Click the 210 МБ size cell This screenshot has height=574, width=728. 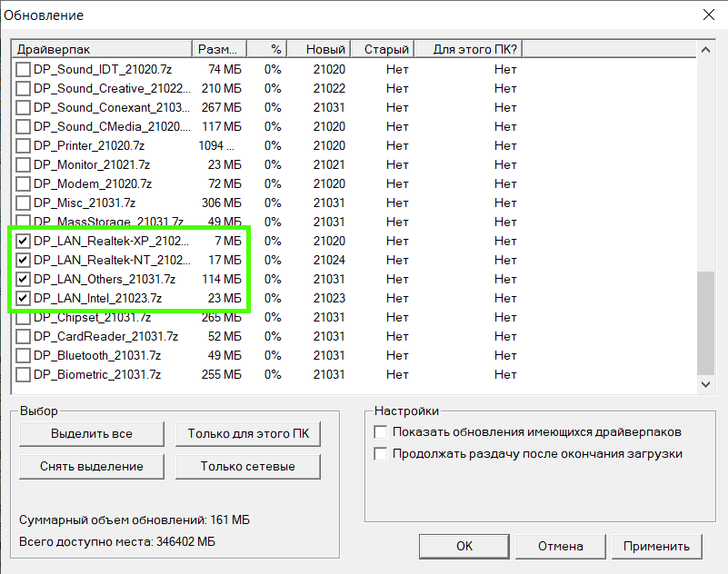[222, 89]
